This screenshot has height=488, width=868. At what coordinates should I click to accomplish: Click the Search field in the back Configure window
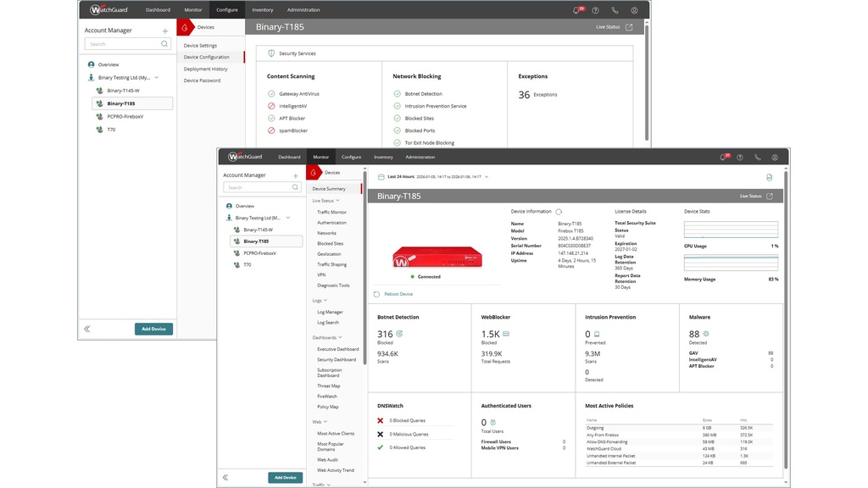click(x=127, y=44)
